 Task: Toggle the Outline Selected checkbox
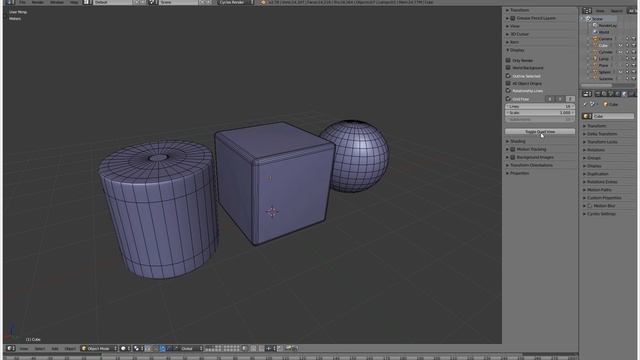pyautogui.click(x=508, y=76)
